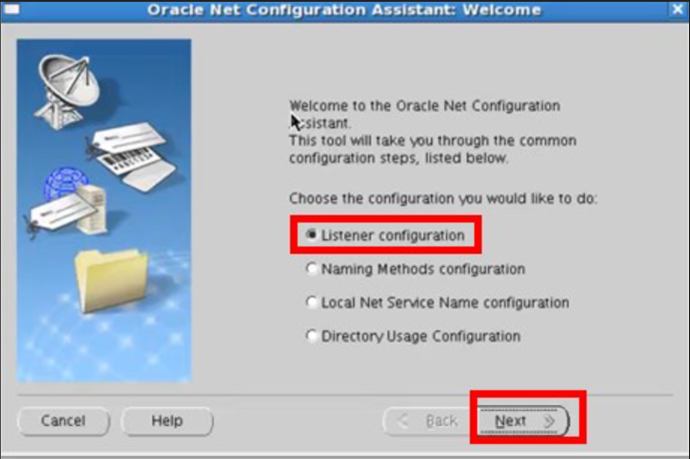The width and height of the screenshot is (690, 459).
Task: Click the Next button
Action: click(x=523, y=421)
